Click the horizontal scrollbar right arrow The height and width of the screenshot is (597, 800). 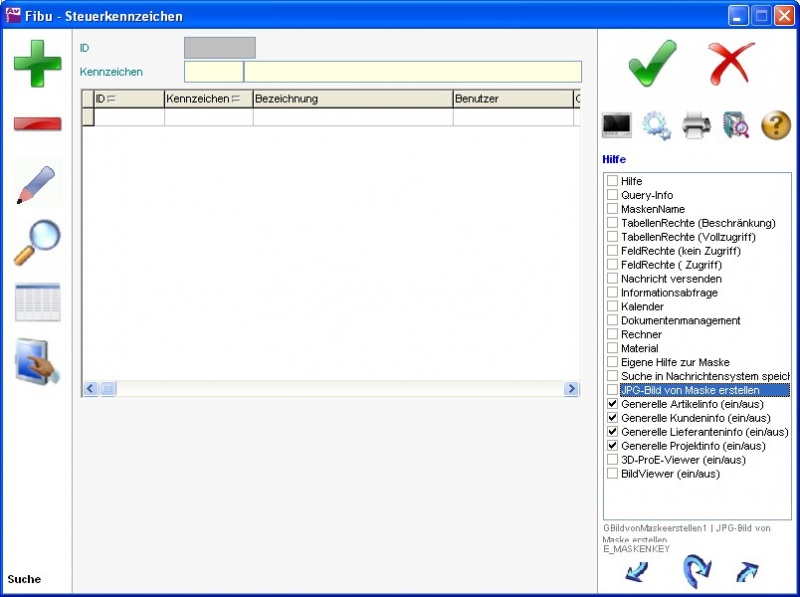pos(572,389)
